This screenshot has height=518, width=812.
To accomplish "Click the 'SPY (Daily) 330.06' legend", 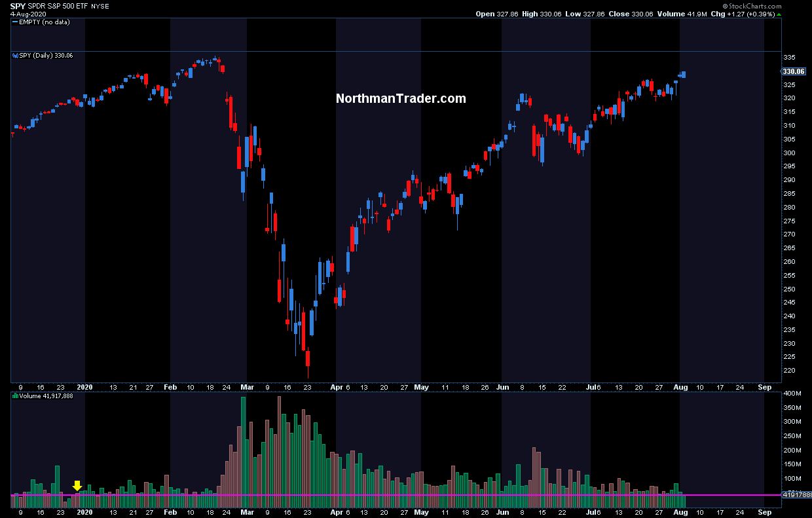I will 46,56.
